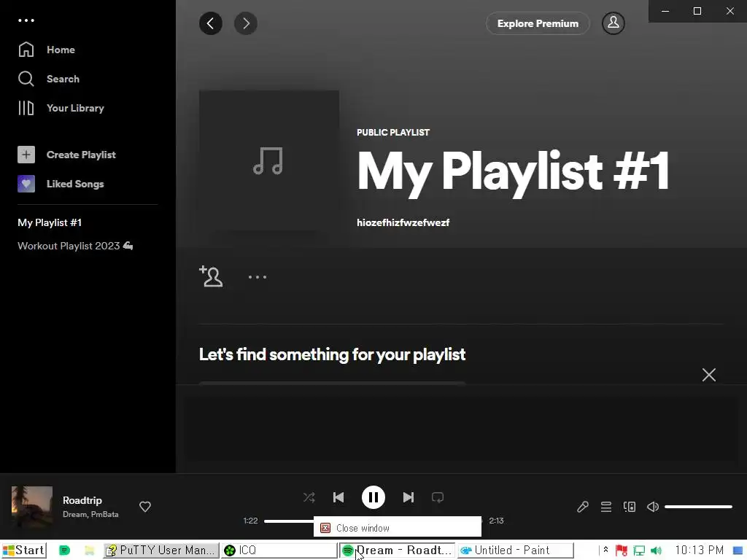
Task: Mute the volume speaker icon
Action: (653, 507)
